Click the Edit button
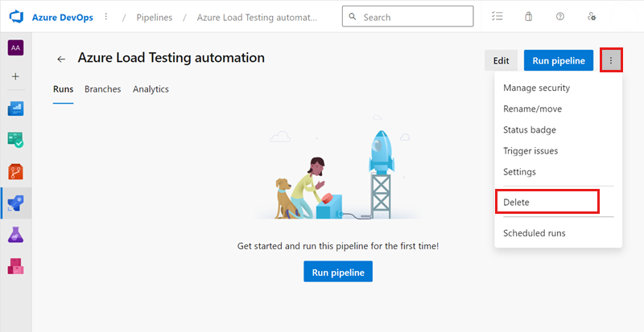The height and width of the screenshot is (332, 644). pos(501,60)
